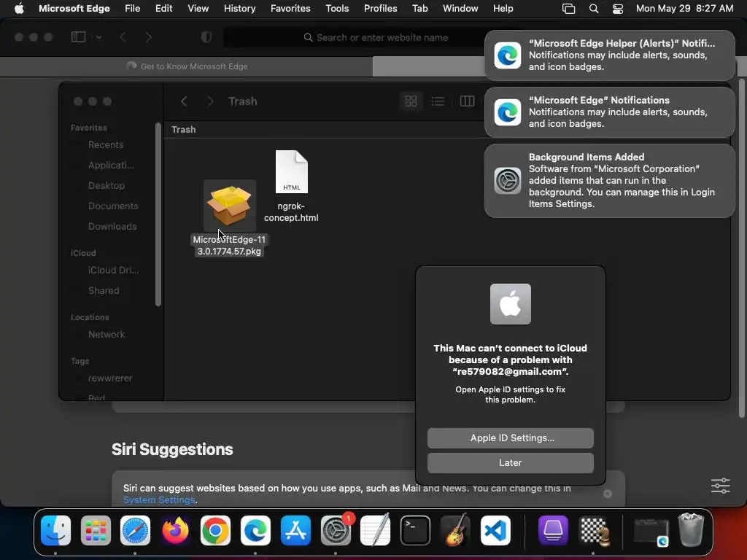Open Background Items Added notification
This screenshot has height=560, width=747.
click(x=610, y=181)
